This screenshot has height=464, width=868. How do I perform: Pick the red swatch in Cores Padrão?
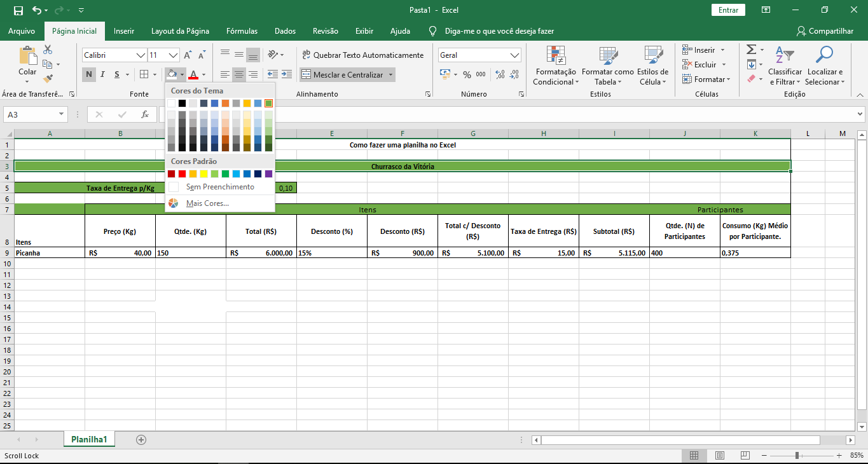(x=182, y=174)
